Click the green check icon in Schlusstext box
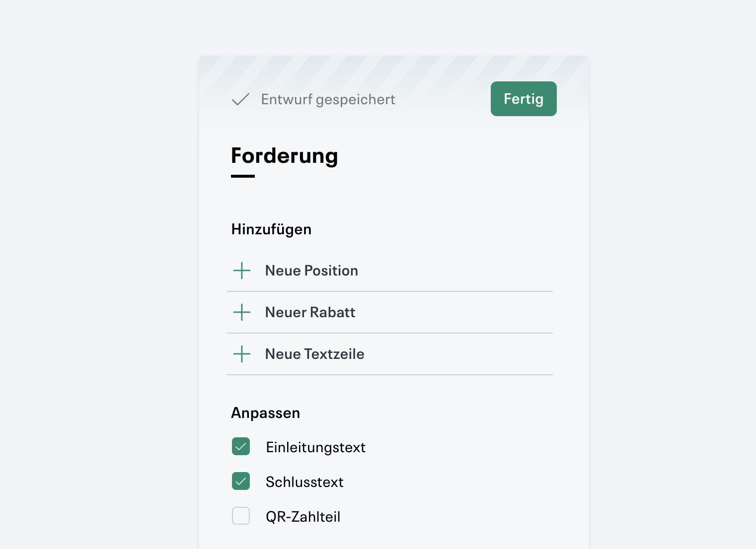Image resolution: width=756 pixels, height=549 pixels. coord(240,481)
